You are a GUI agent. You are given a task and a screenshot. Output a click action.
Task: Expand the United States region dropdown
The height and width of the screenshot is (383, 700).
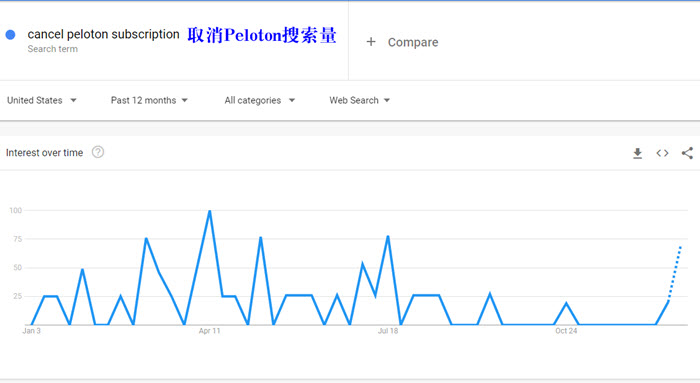pyautogui.click(x=42, y=100)
